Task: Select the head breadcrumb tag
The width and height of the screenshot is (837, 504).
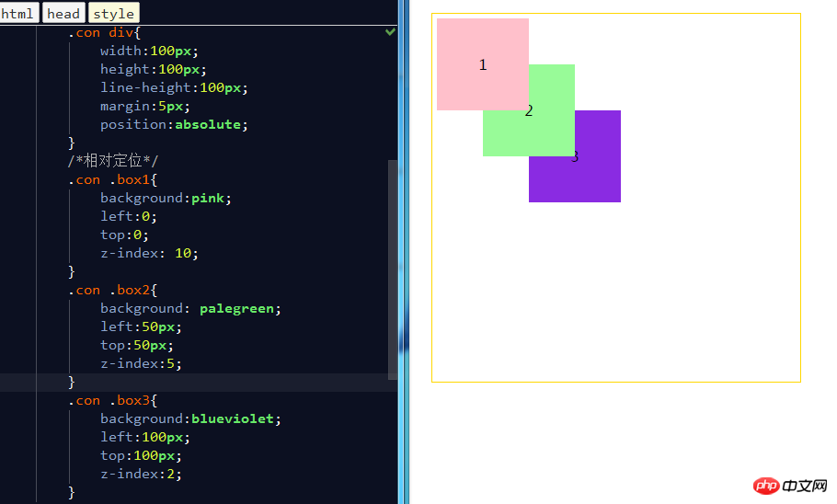Action: pos(63,14)
